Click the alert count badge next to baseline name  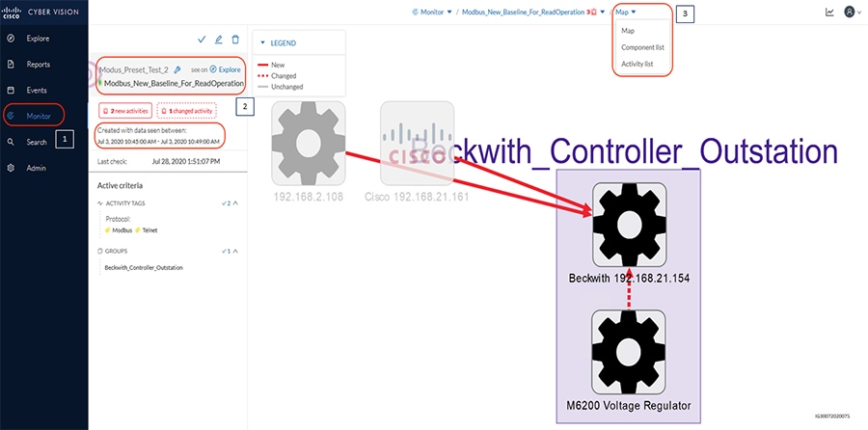[x=591, y=12]
